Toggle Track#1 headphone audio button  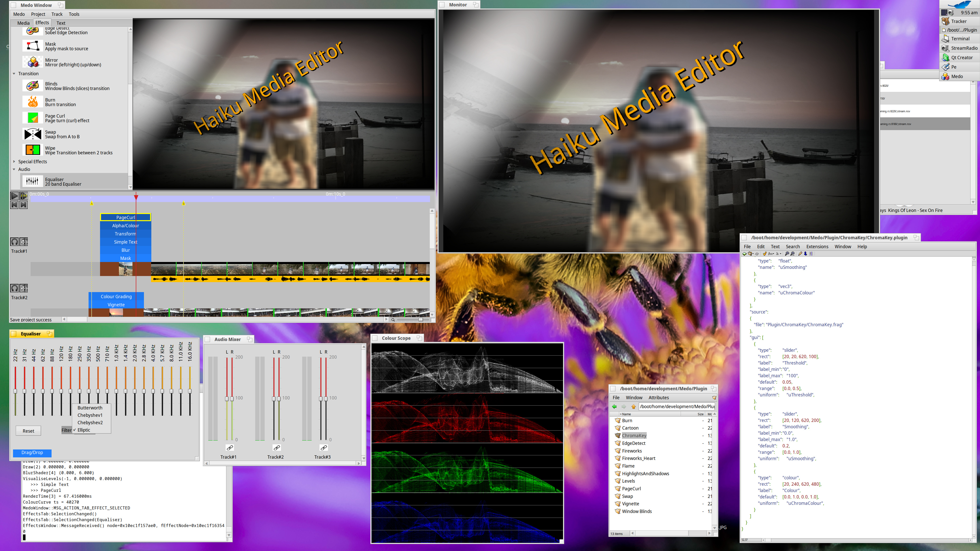[x=15, y=242]
